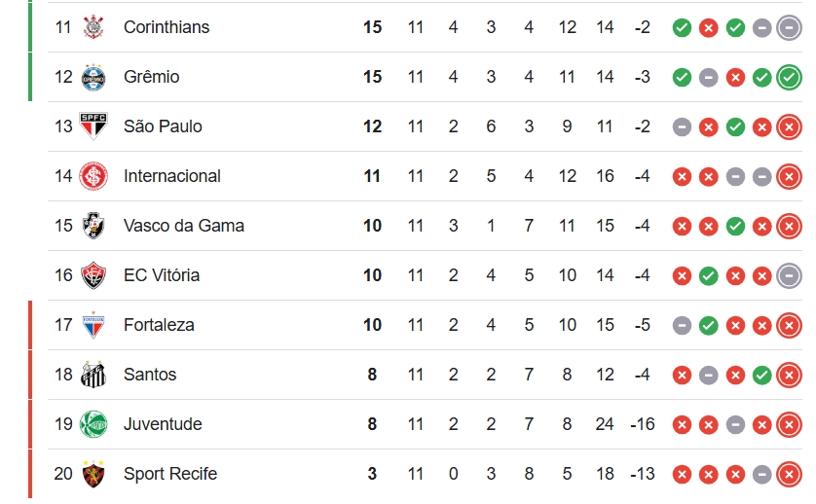Click the Vasco da Gama crest
The image size is (816, 504).
[93, 226]
